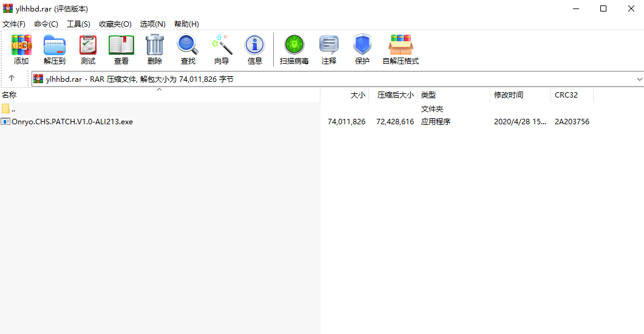Open the 工具(S) menu

[78, 24]
